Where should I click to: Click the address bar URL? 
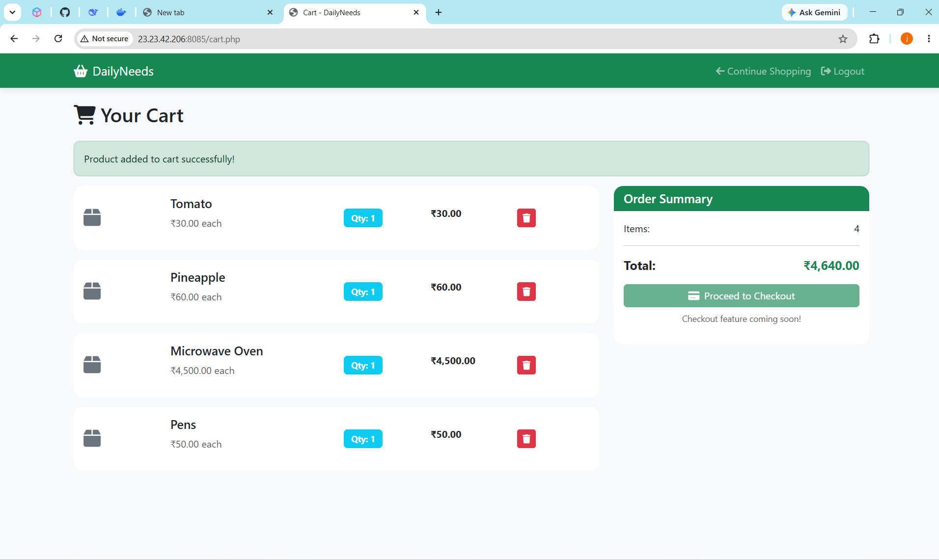(189, 39)
